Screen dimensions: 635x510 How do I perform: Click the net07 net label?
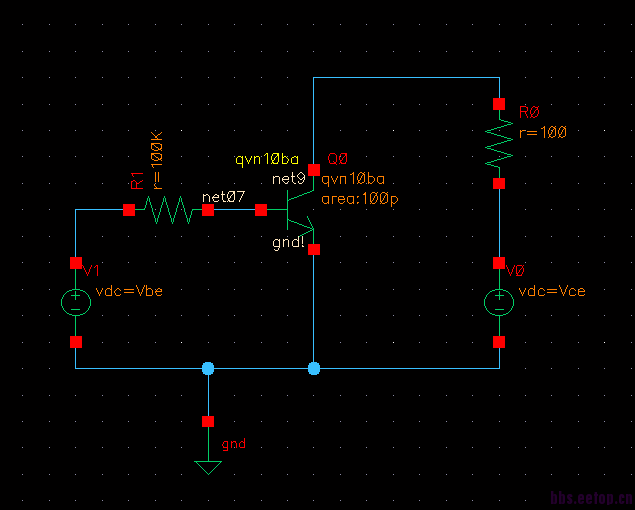(x=224, y=197)
